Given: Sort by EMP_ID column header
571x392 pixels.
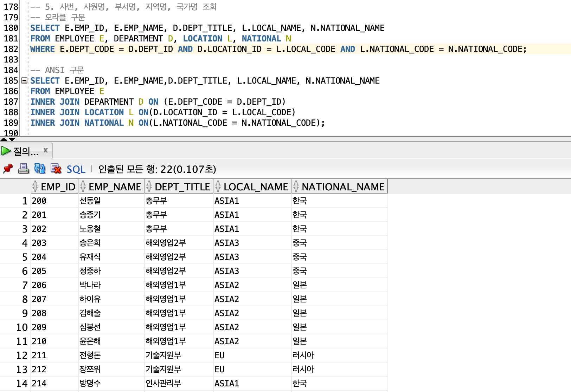Looking at the screenshot, I should [54, 187].
